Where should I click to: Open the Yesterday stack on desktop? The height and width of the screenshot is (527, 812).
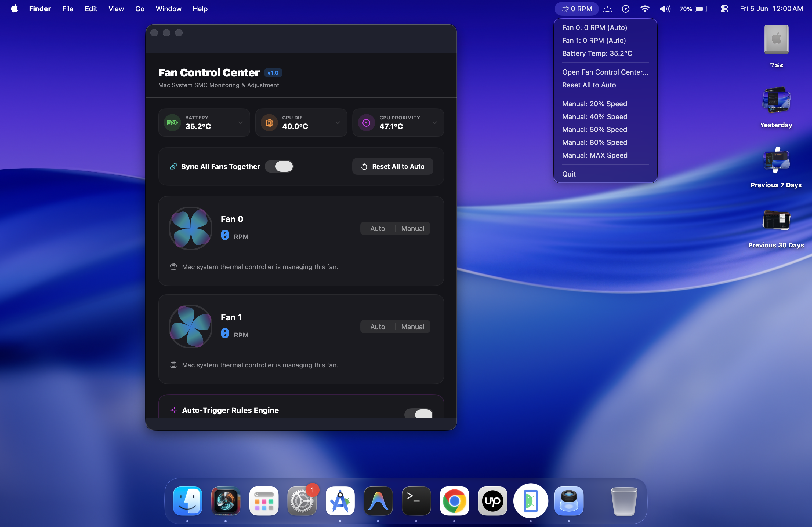click(x=776, y=107)
